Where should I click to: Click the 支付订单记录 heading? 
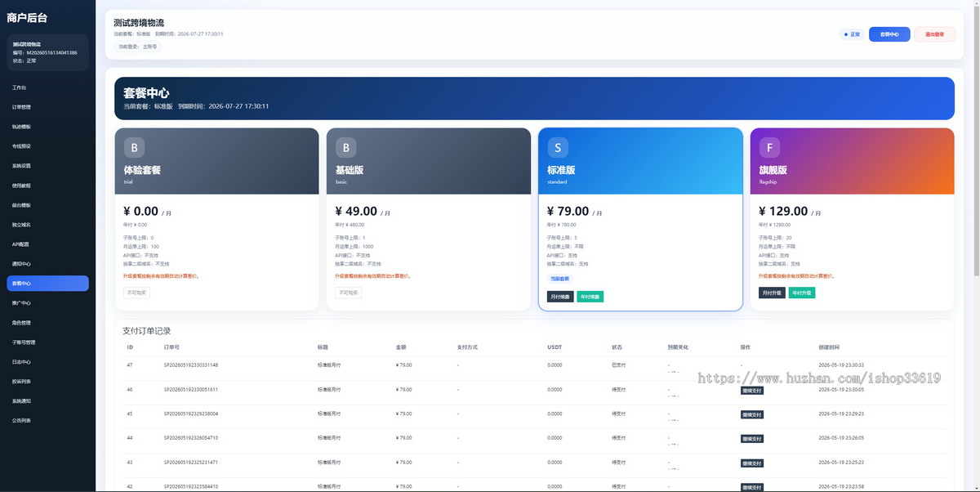click(147, 331)
